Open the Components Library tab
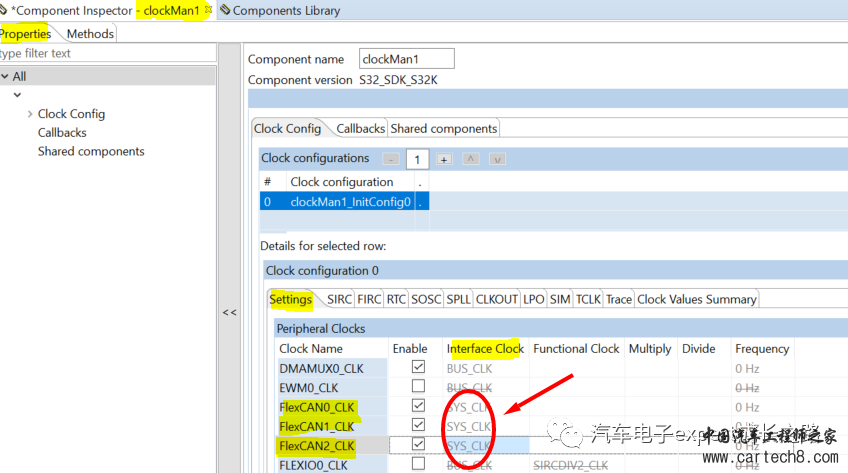This screenshot has height=473, width=848. [x=286, y=10]
